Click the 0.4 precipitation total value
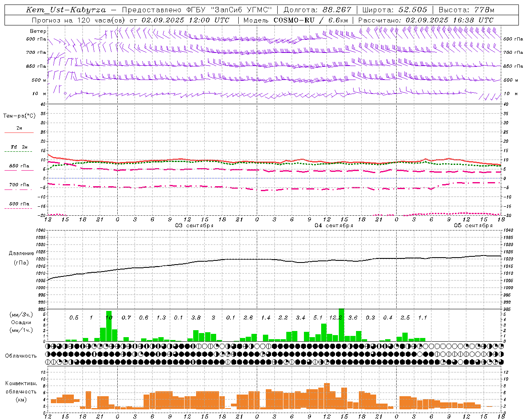The image size is (525, 420). tap(388, 317)
